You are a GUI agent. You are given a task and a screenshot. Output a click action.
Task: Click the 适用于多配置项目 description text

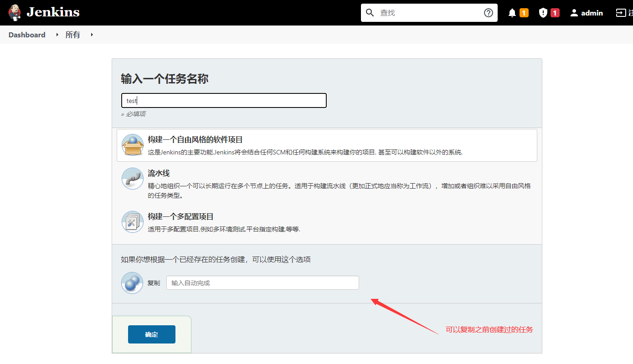(x=224, y=229)
